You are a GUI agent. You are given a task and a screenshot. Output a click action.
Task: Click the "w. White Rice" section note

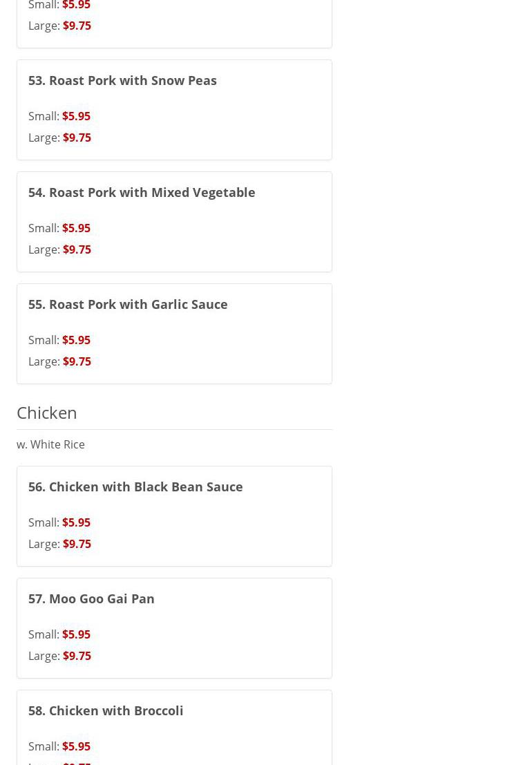[x=50, y=444]
